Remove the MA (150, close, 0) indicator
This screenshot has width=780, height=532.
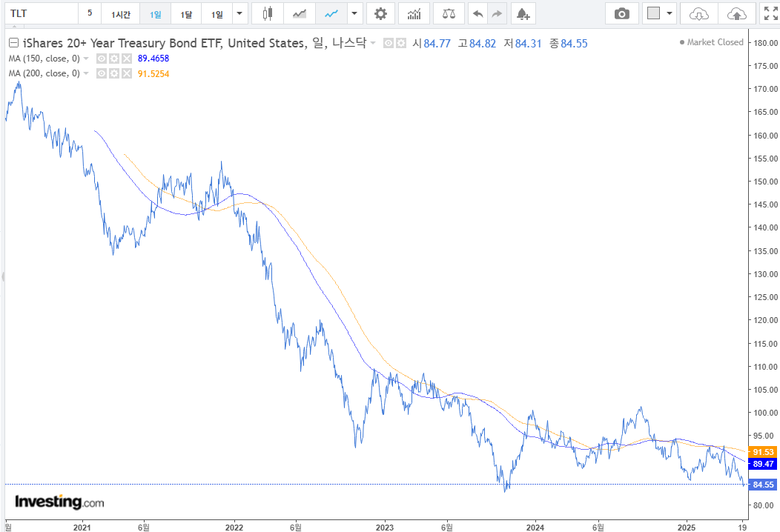[127, 59]
